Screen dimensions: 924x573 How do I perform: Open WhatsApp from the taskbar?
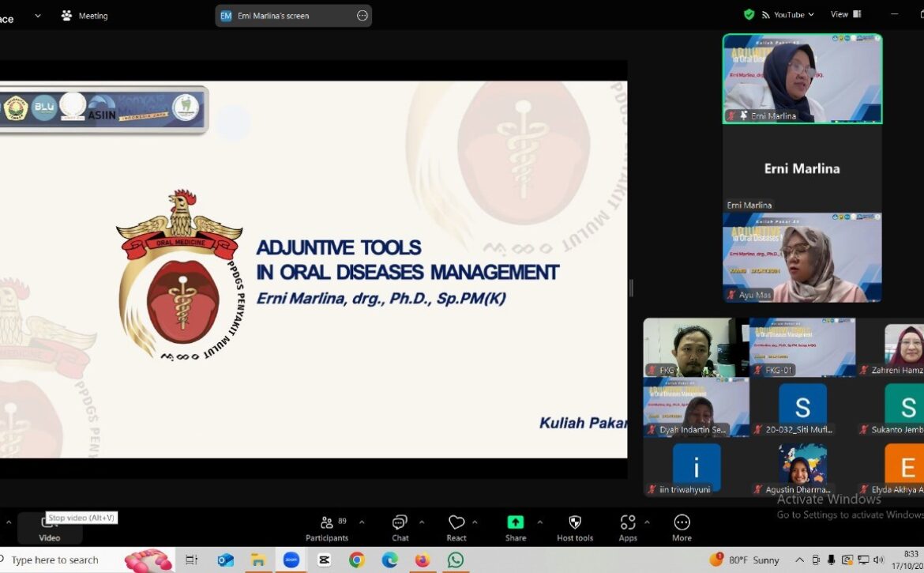pyautogui.click(x=456, y=560)
